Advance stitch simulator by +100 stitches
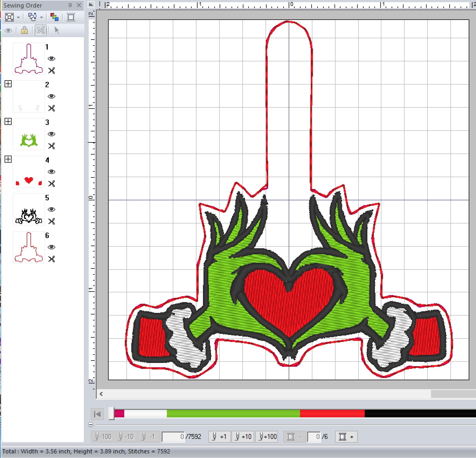Screen dimensions: 476x458 (267, 436)
